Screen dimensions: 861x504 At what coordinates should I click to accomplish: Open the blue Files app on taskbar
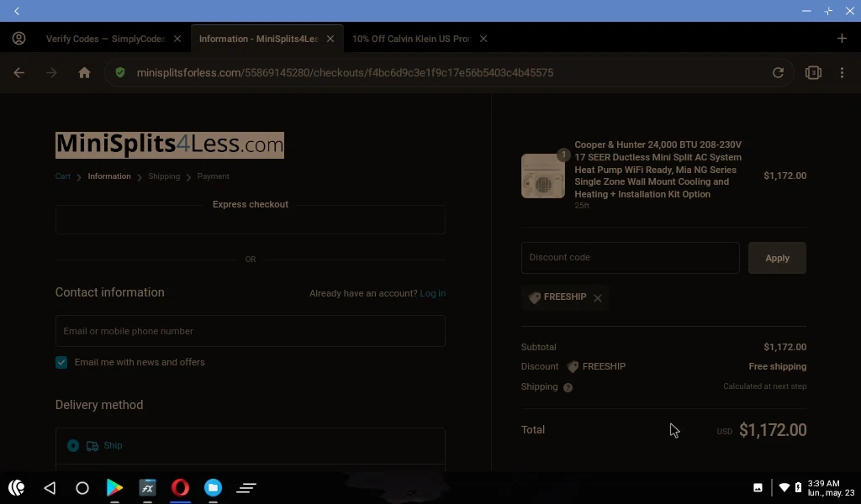pyautogui.click(x=213, y=487)
